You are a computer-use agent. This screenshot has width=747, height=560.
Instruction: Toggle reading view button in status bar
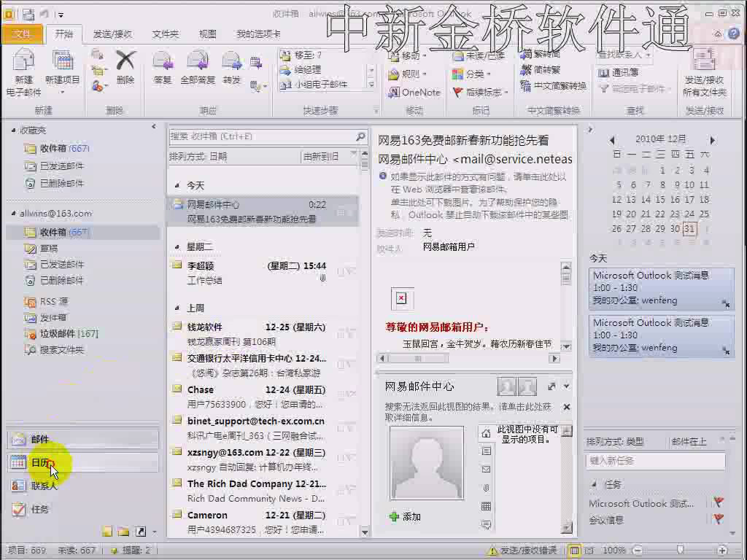(x=589, y=551)
